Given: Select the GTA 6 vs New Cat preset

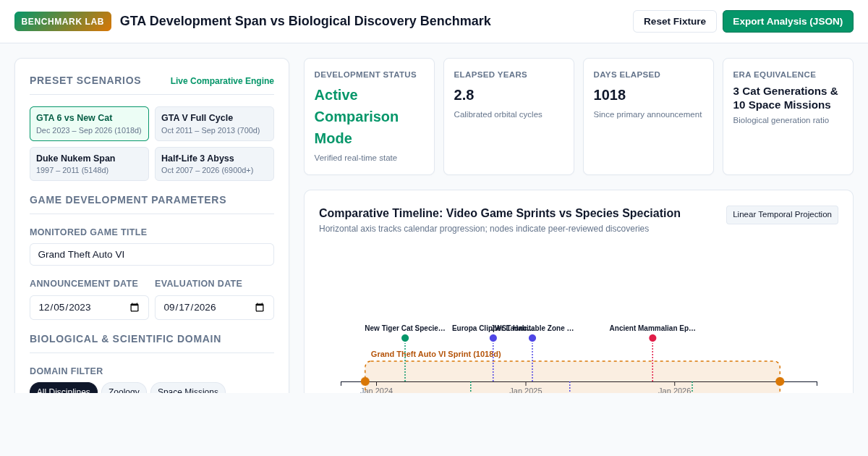Looking at the screenshot, I should click(89, 124).
